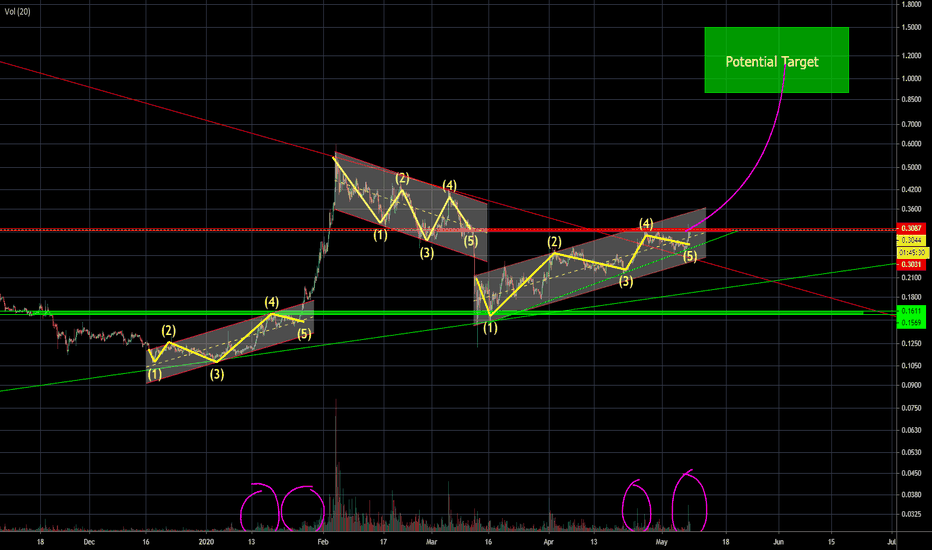Click the 1.2000 price axis value
Viewport: 932px width, 550px height.
[x=911, y=56]
